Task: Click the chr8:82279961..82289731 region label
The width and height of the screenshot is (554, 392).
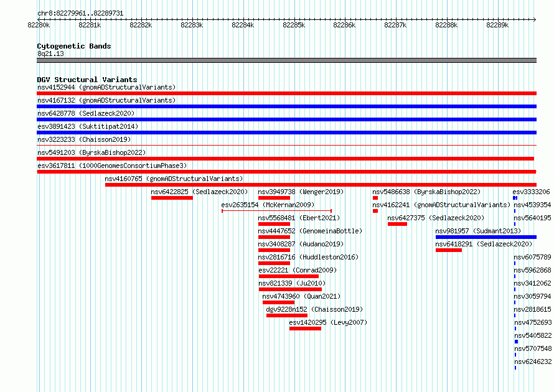Action: tap(80, 14)
